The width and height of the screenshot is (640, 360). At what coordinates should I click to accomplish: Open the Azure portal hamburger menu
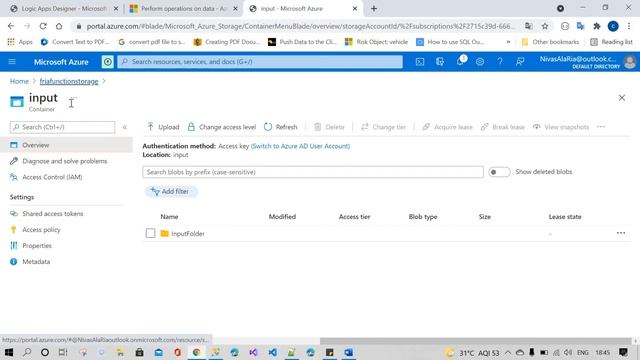point(12,62)
